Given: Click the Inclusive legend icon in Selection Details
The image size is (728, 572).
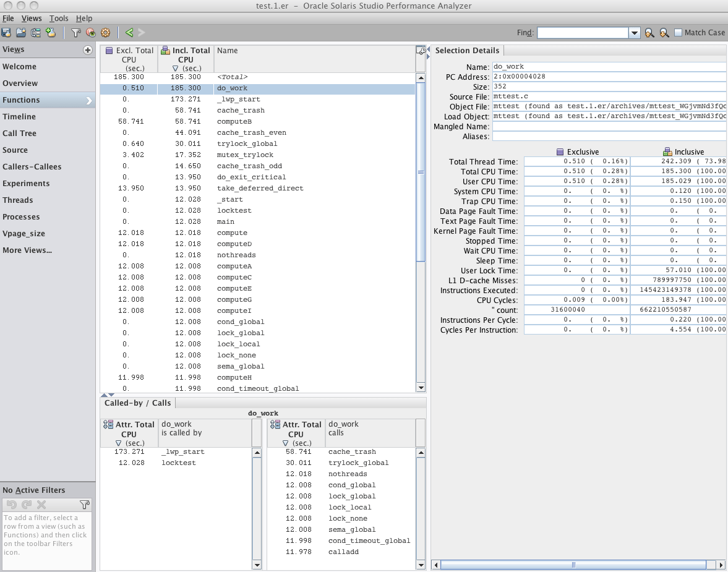Looking at the screenshot, I should click(667, 152).
